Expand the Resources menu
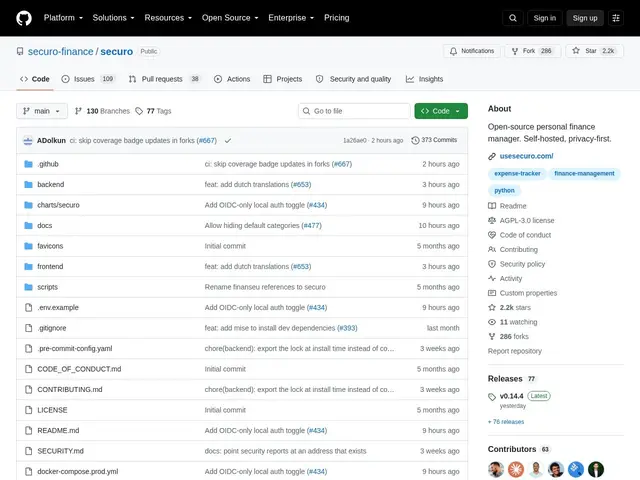640x480 pixels. point(168,18)
